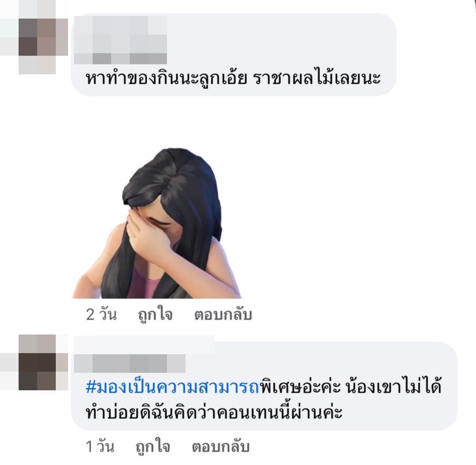The height and width of the screenshot is (465, 476).
Task: Click empty space in first comment bubble beside name
Action: coord(279,40)
